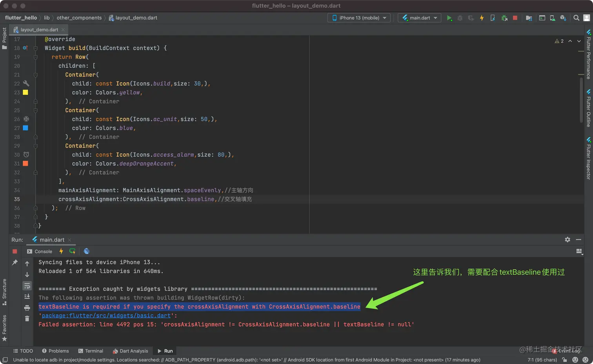Toggle Soft-Wrap in the console

pos(27,286)
